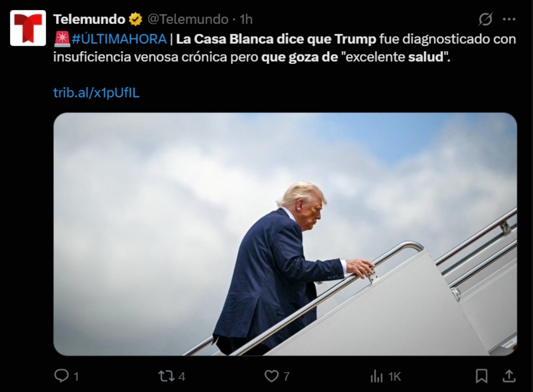Open the Telemundo profile avatar logo

pyautogui.click(x=28, y=28)
